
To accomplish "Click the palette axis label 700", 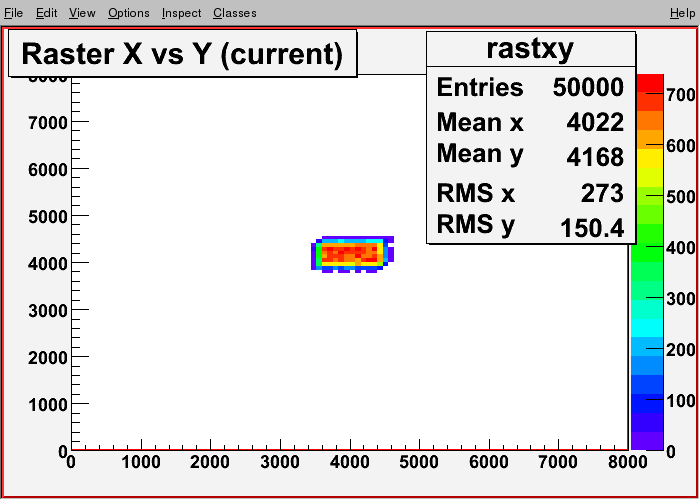I will 680,95.
